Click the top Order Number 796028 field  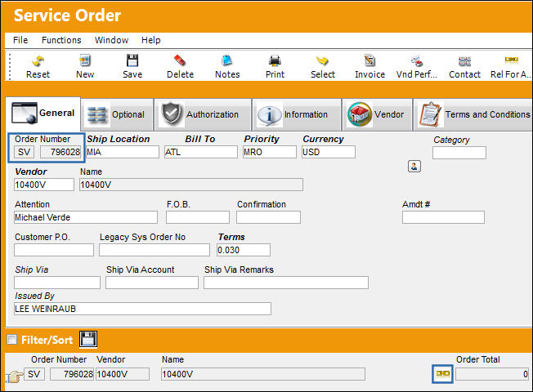point(60,152)
